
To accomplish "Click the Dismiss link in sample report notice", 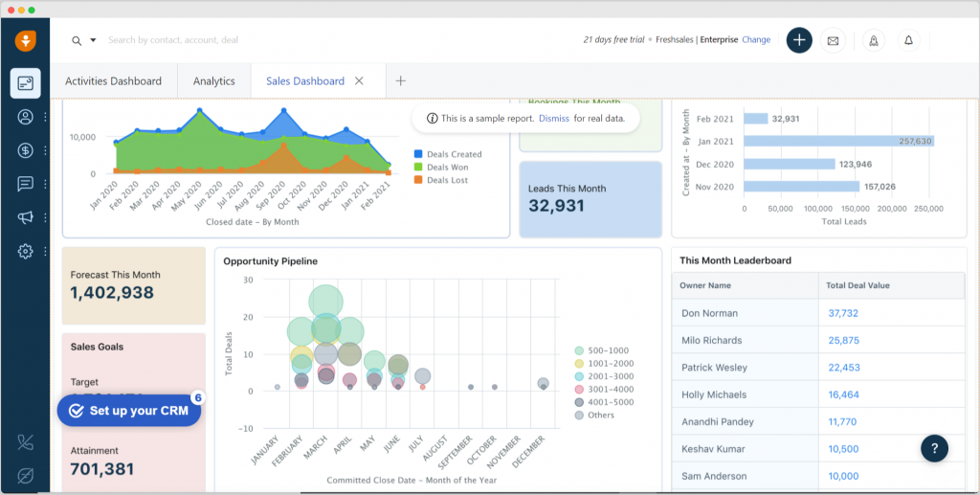I will point(554,118).
